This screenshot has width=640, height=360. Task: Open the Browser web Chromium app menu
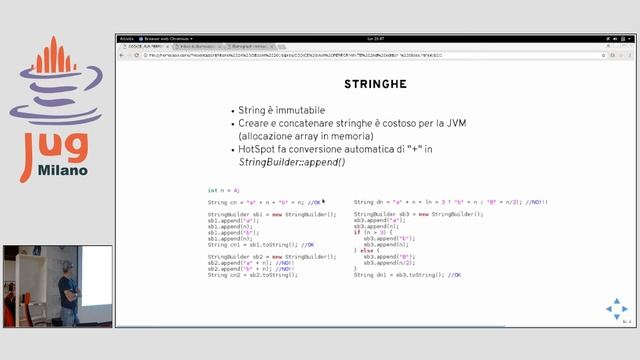(x=166, y=39)
